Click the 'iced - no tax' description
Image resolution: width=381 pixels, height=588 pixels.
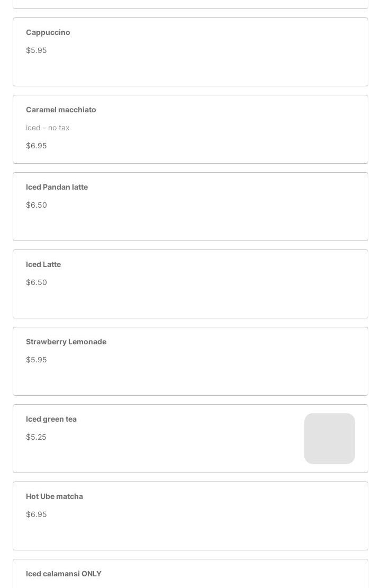click(x=48, y=128)
